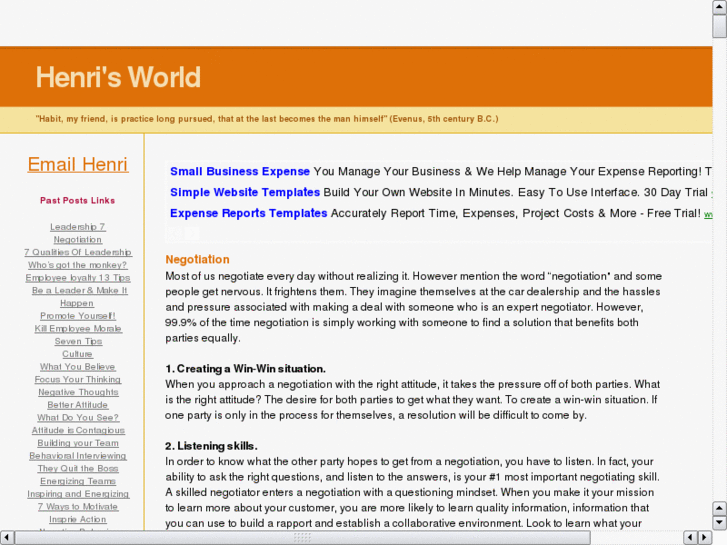This screenshot has height=545, width=727.
Task: Click the horizontal scrollbar's right arrow button
Action: (705, 537)
